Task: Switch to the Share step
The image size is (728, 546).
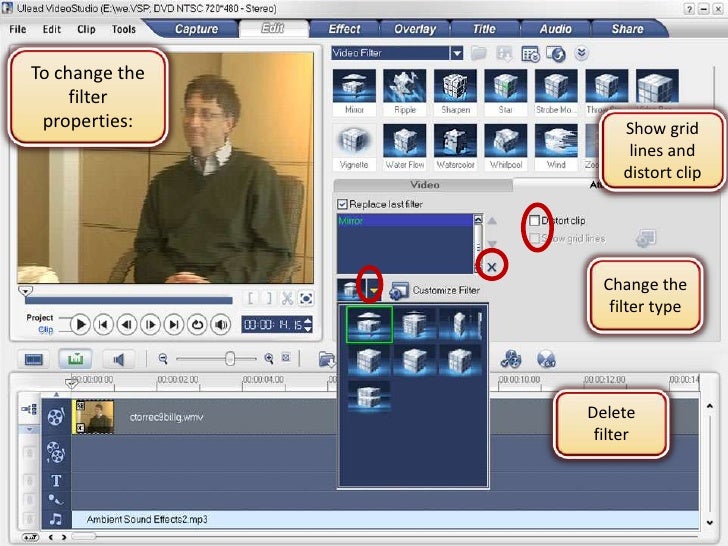Action: [627, 29]
